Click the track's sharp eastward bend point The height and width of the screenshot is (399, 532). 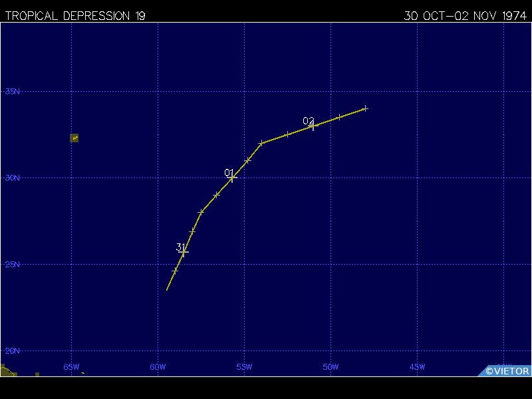(261, 143)
